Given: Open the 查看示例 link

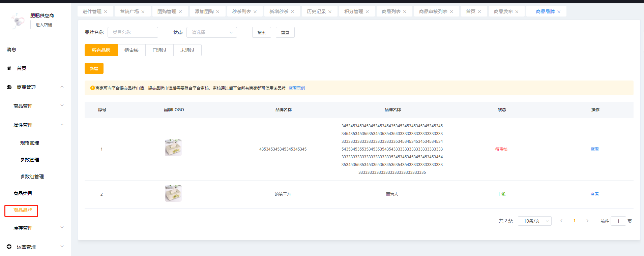Looking at the screenshot, I should (297, 88).
